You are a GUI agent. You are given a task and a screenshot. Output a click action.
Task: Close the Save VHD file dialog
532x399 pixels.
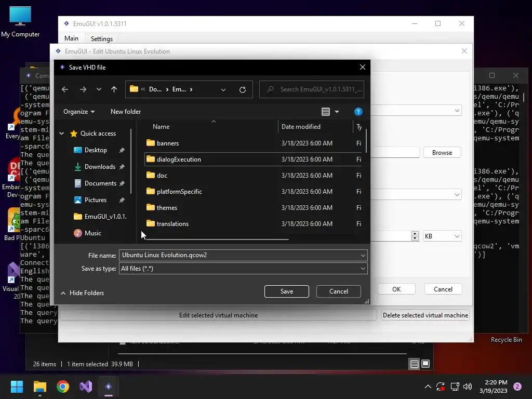362,67
